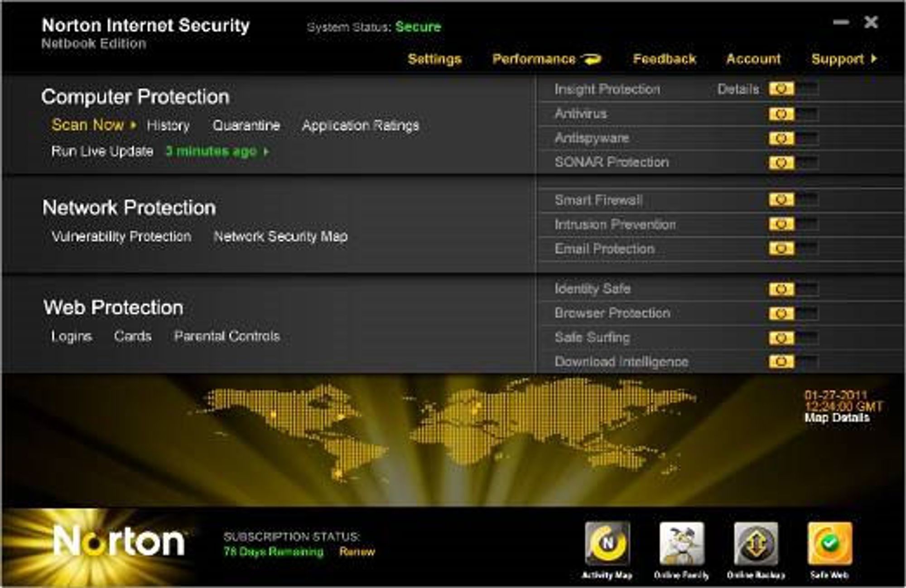This screenshot has height=588, width=906.
Task: Expand the Support menu arrow
Action: point(874,59)
